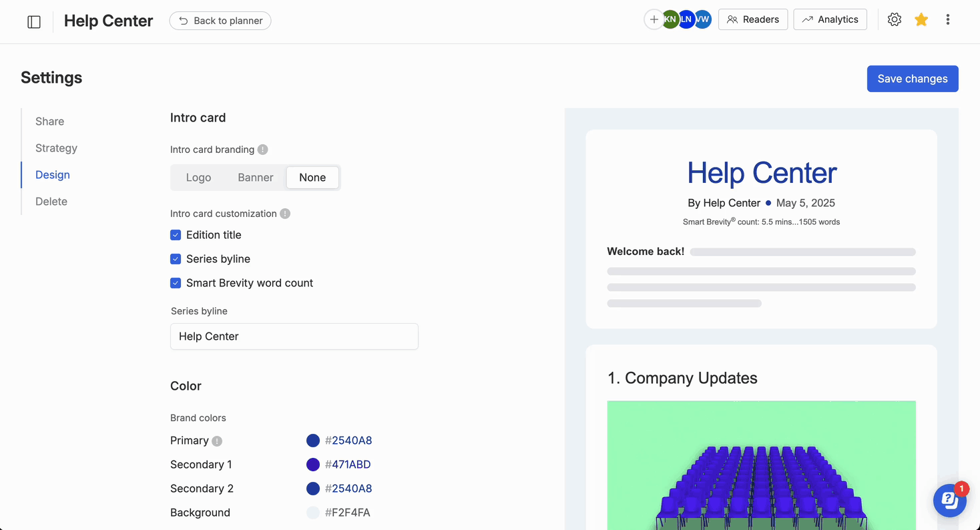The image size is (980, 530).
Task: Click the Help Center page title
Action: [108, 21]
